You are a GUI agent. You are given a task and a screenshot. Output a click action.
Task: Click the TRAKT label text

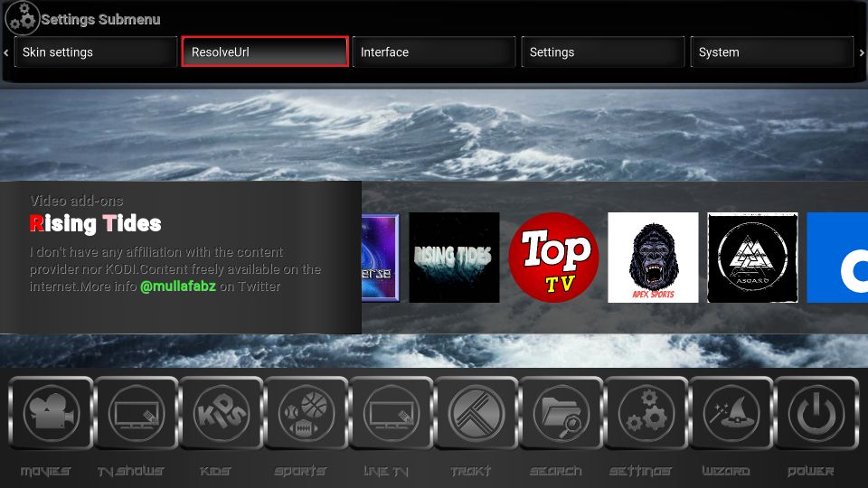click(470, 471)
